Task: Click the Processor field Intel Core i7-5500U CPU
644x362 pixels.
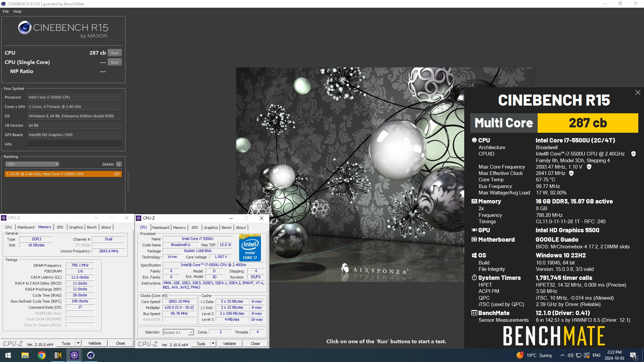Action: (74, 97)
